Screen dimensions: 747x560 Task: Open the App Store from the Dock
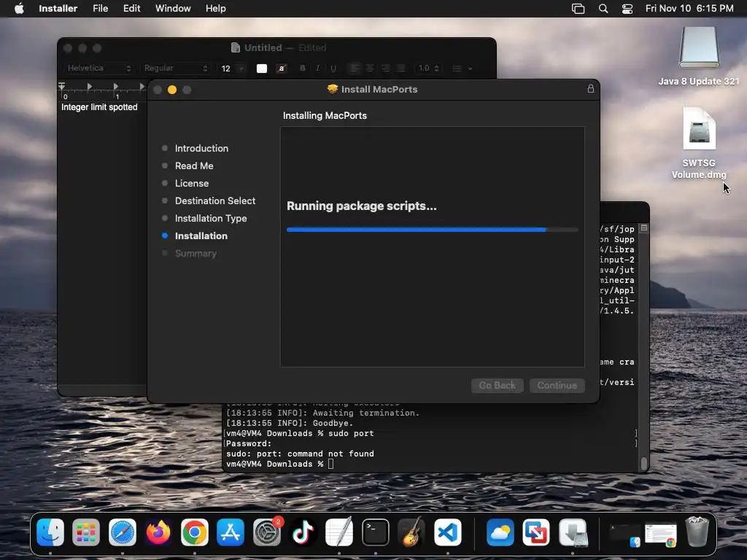click(231, 532)
